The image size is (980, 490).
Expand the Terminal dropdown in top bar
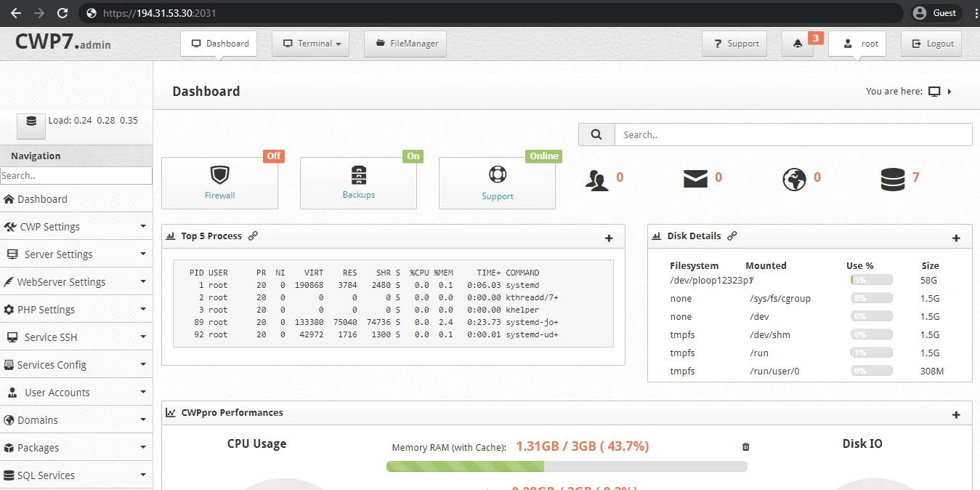[x=311, y=44]
